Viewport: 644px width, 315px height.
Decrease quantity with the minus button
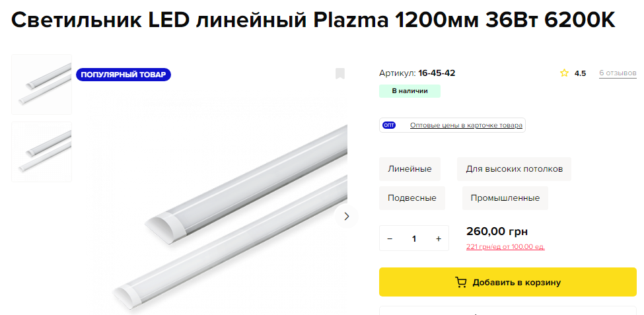tap(390, 238)
